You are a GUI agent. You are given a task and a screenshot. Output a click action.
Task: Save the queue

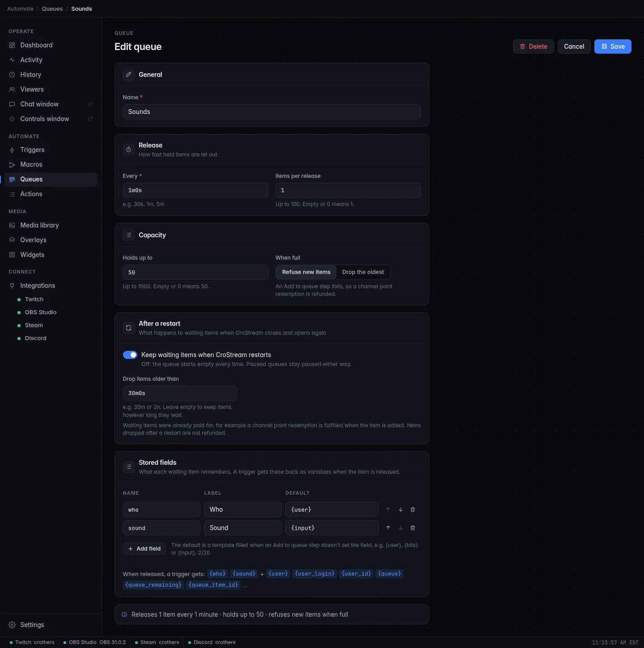point(613,46)
